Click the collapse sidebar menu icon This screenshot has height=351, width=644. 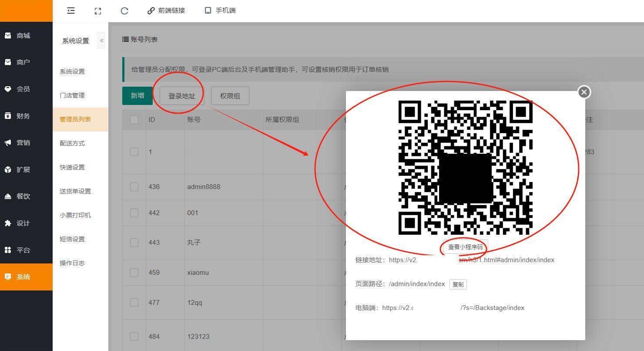pyautogui.click(x=71, y=11)
